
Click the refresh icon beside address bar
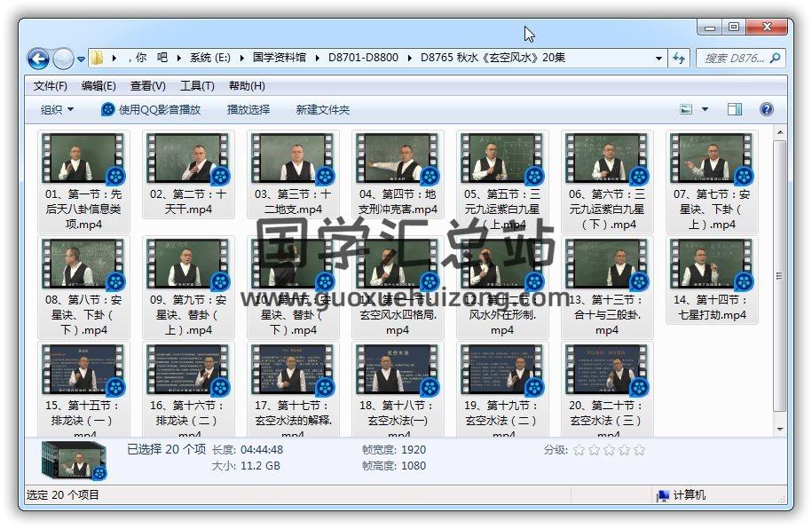tap(679, 59)
